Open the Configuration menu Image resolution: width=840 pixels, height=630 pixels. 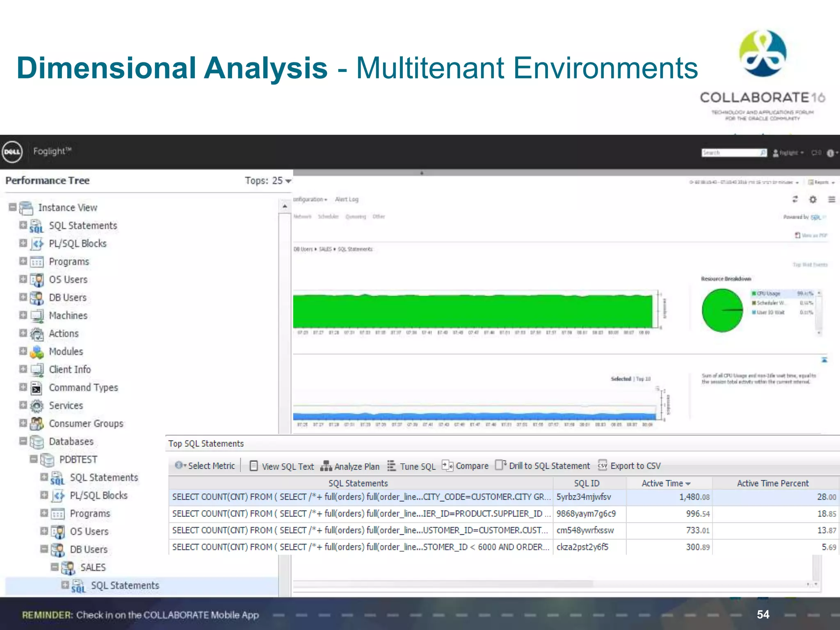point(310,199)
